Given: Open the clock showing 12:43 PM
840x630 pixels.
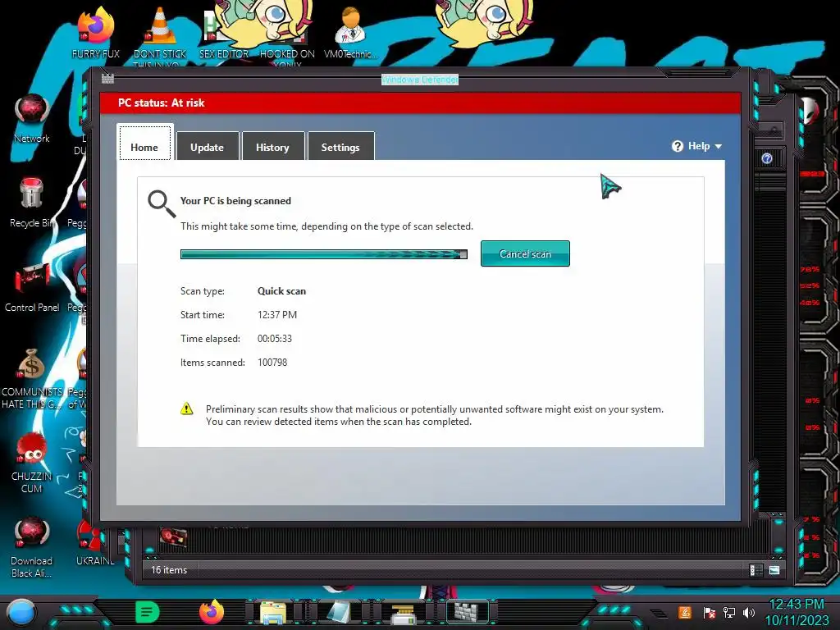Looking at the screenshot, I should click(x=797, y=612).
